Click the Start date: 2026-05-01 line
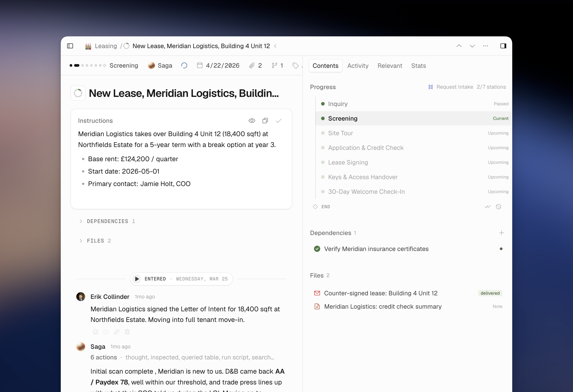 (124, 171)
